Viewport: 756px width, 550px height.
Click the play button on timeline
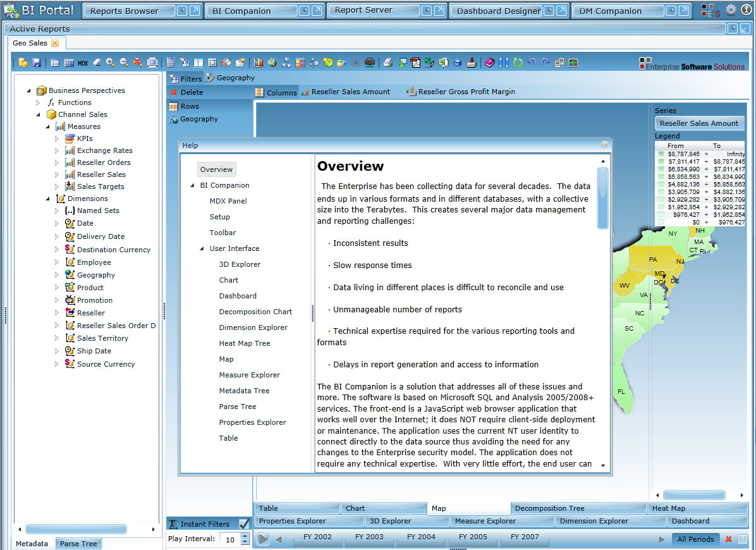click(262, 539)
